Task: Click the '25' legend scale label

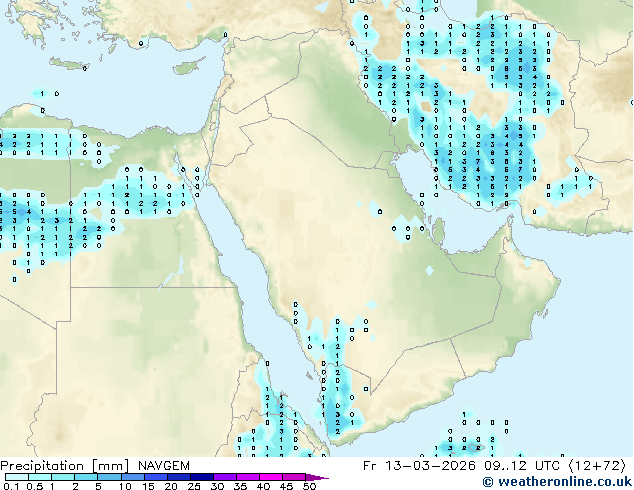Action: tap(194, 486)
